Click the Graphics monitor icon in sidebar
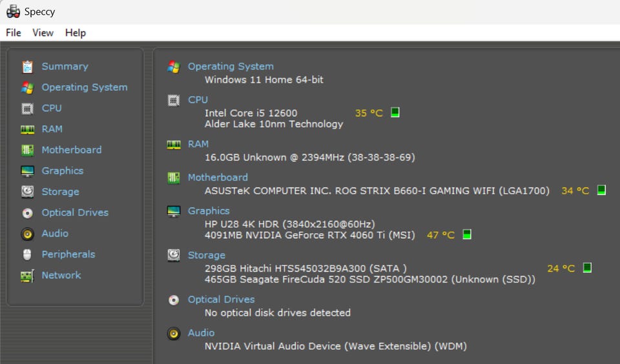The height and width of the screenshot is (364, 620). (x=27, y=171)
